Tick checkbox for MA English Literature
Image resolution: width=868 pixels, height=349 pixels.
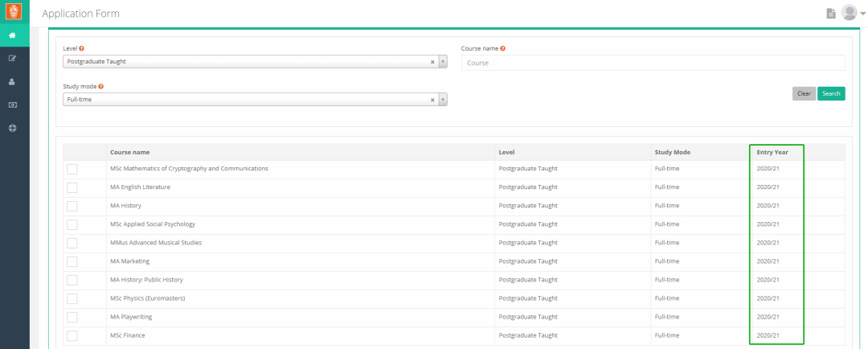72,188
